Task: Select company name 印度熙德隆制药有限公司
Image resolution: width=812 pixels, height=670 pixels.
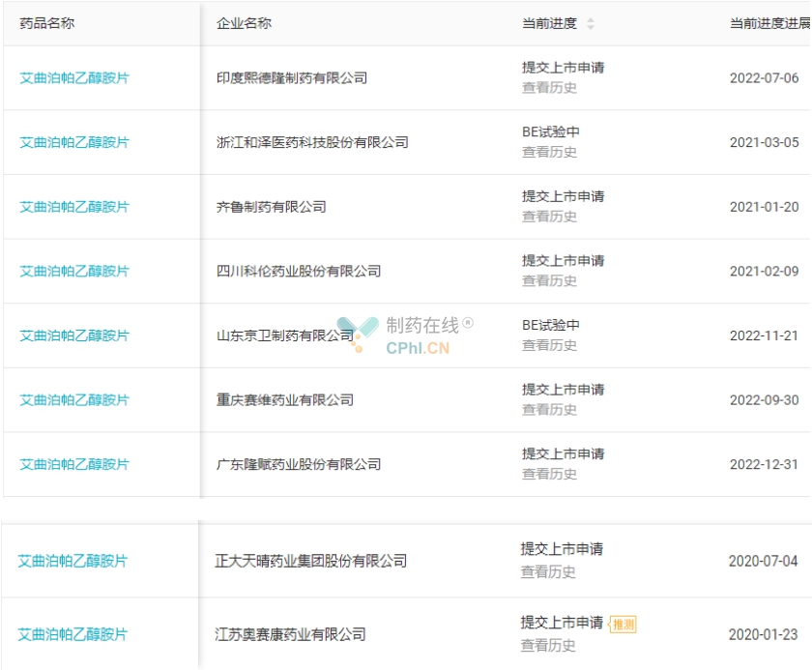Action: pyautogui.click(x=292, y=78)
